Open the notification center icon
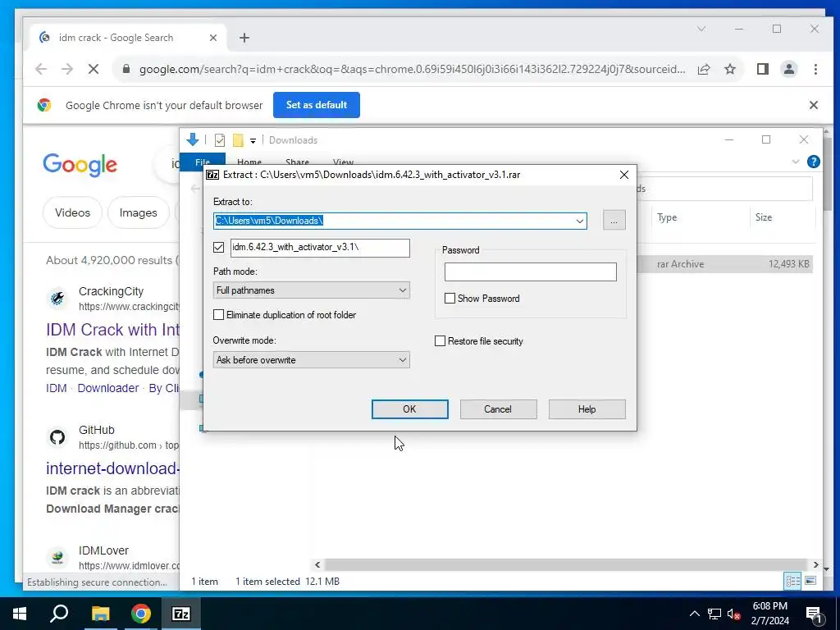Screen dimensions: 840x630 point(814,614)
